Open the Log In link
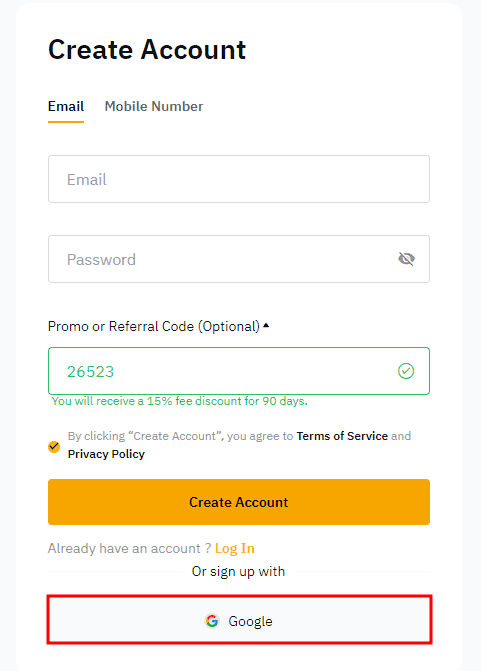 235,548
